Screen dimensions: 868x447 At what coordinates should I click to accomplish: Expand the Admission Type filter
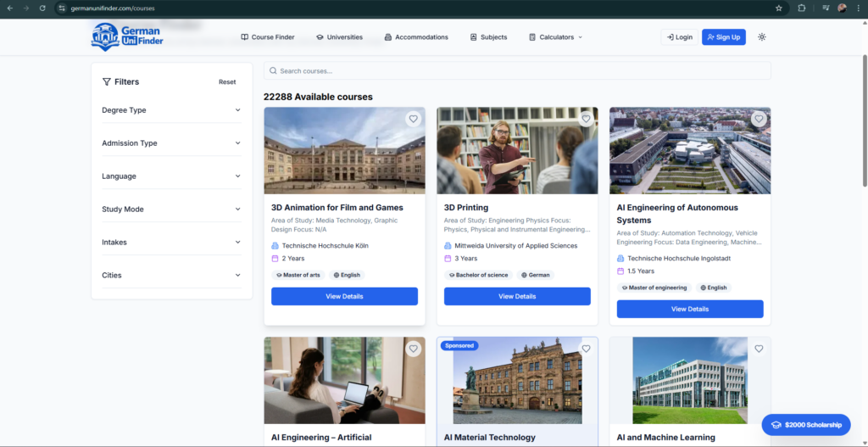coord(171,143)
